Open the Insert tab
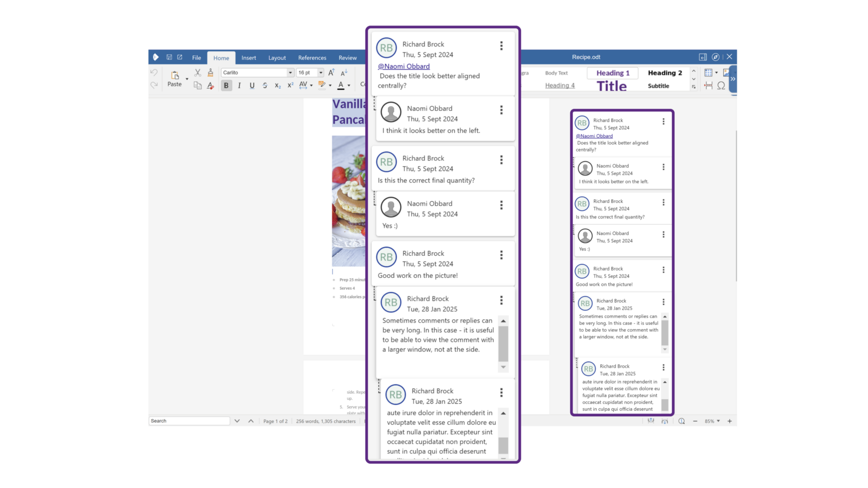This screenshot has width=868, height=488. pos(249,58)
